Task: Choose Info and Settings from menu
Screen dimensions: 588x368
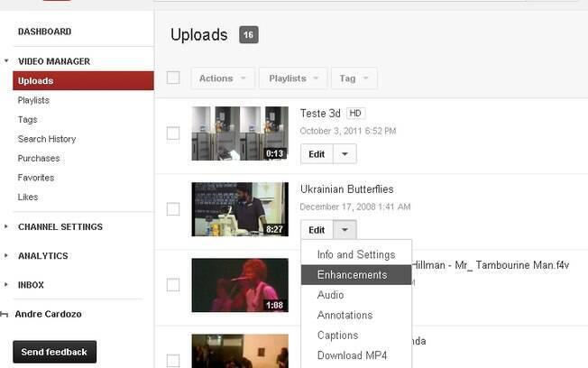Action: point(356,254)
